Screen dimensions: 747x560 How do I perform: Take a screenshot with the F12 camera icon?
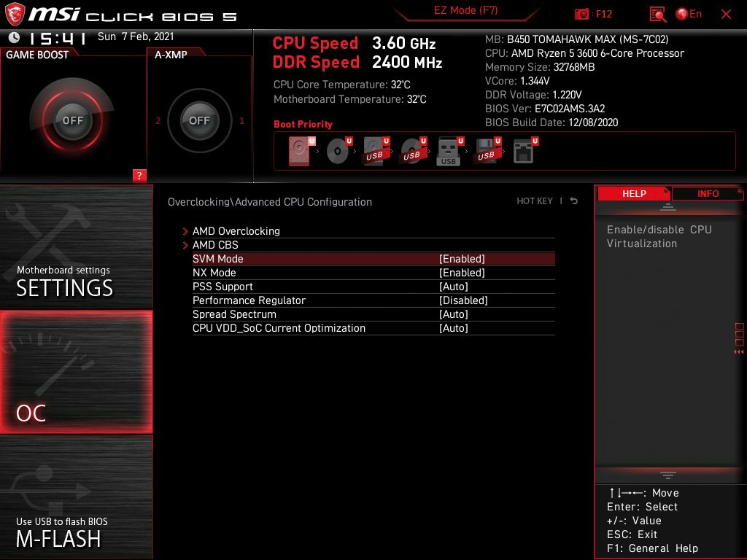[x=581, y=15]
